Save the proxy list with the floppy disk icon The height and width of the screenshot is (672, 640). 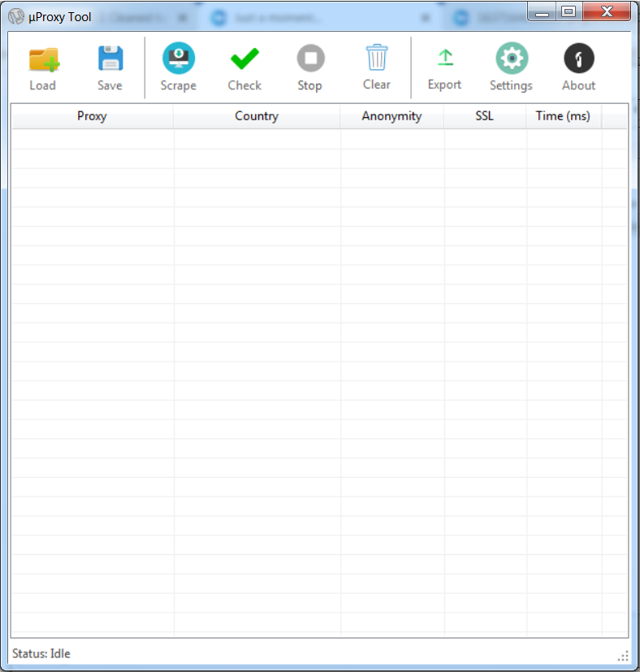point(110,60)
